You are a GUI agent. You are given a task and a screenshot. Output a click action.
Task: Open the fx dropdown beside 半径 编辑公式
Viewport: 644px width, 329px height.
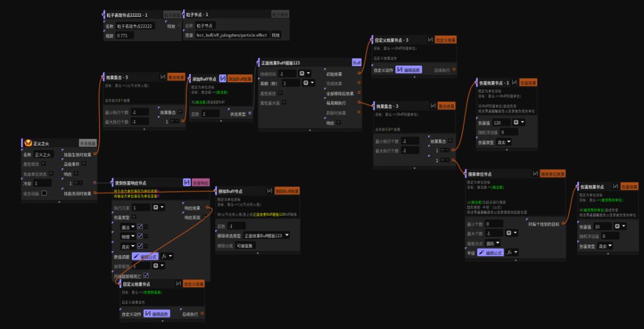[x=512, y=253]
